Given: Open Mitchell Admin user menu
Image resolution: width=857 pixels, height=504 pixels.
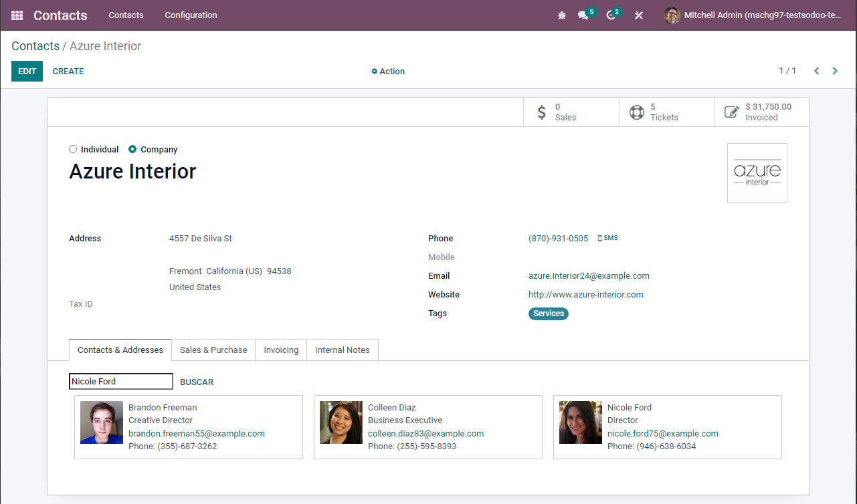Looking at the screenshot, I should 753,15.
